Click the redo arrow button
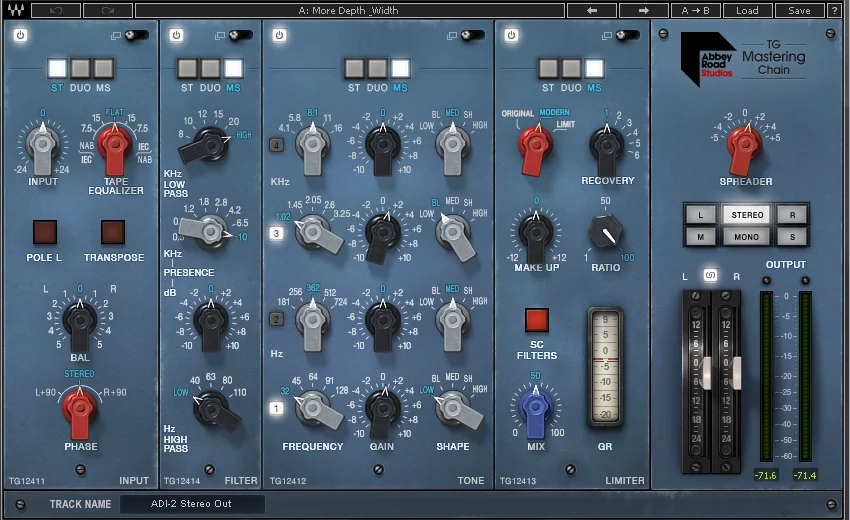 108,10
